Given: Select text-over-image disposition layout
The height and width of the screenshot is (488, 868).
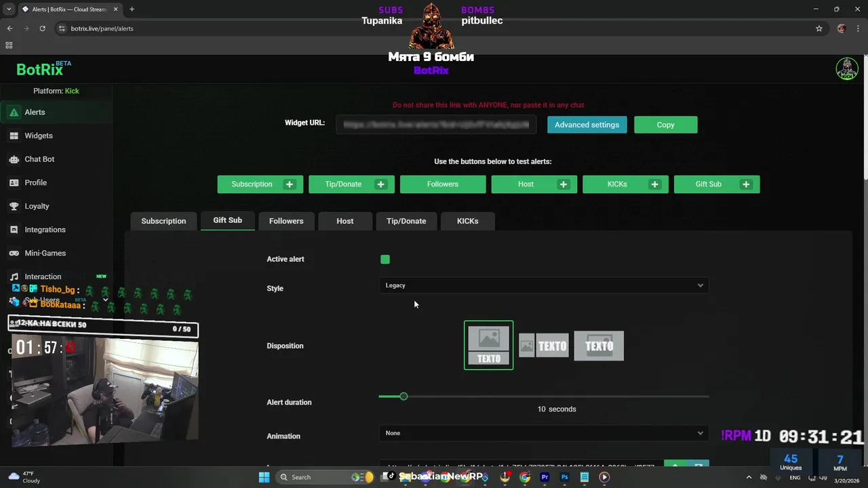Looking at the screenshot, I should [x=599, y=346].
